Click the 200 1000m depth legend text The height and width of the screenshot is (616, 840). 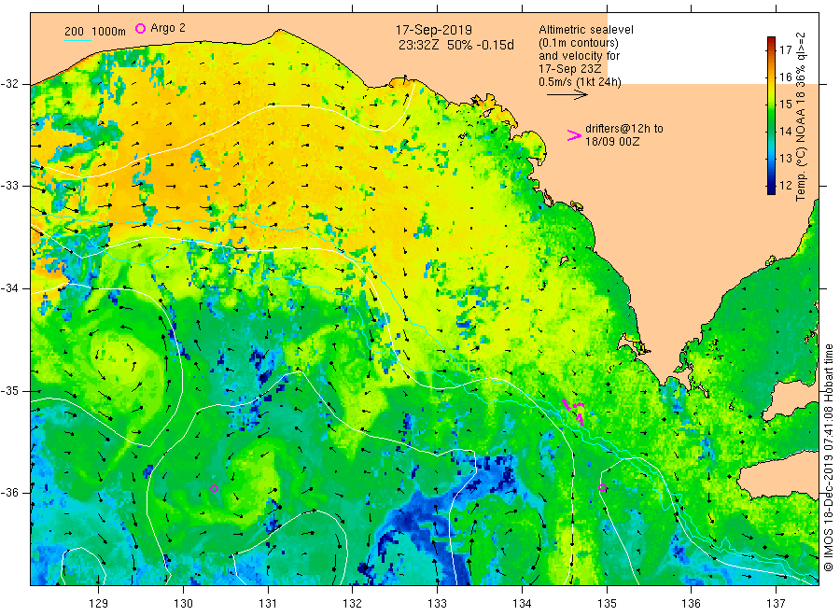point(95,32)
